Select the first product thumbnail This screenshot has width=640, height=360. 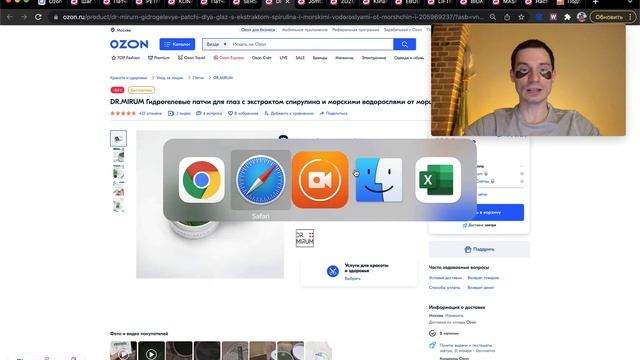click(x=118, y=138)
